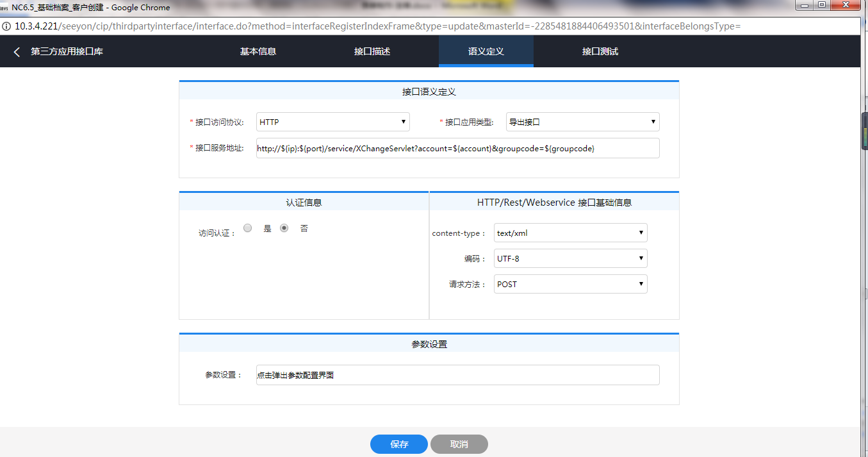868x457 pixels.
Task: Open the 请求方法 POST dropdown
Action: 570,284
